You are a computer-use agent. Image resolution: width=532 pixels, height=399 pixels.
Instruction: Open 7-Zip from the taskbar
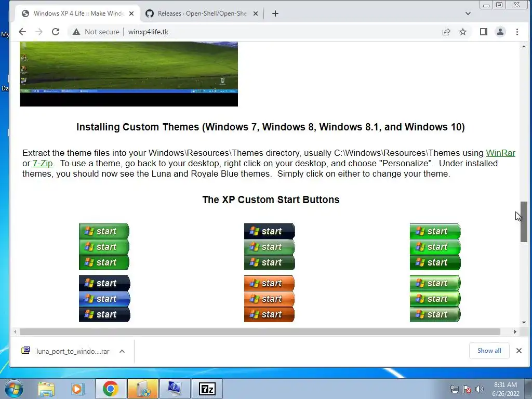207,389
